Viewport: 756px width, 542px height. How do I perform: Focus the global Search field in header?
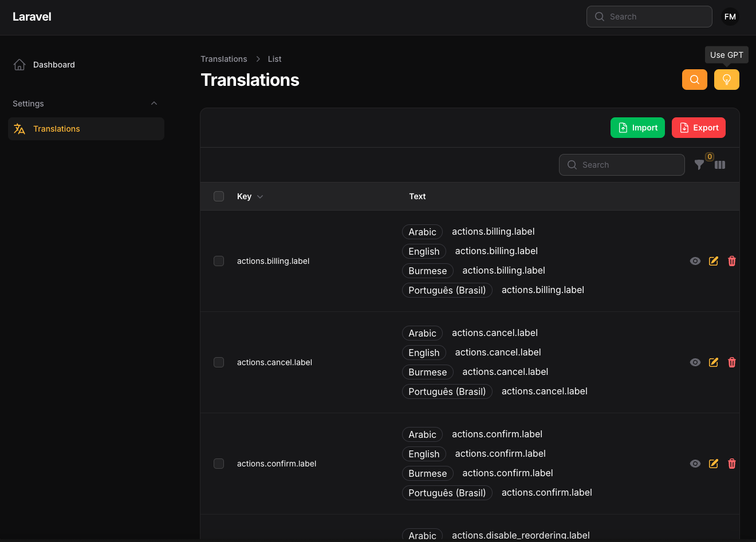coord(649,17)
